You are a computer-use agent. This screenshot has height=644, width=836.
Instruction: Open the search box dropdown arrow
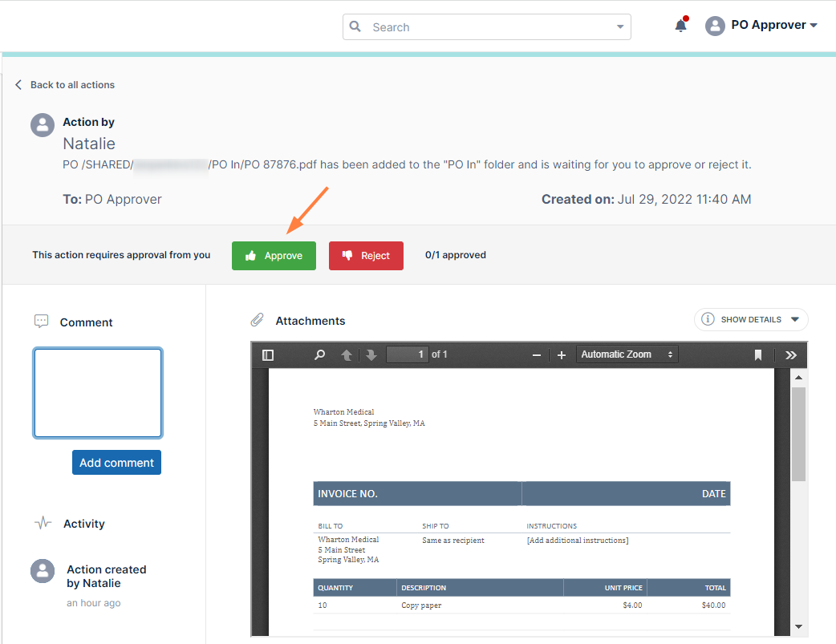620,27
